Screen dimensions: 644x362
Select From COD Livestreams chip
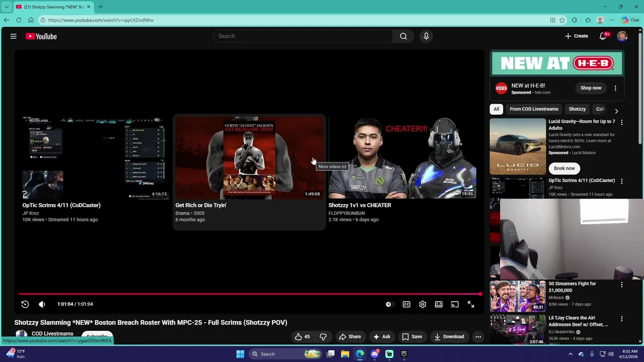(534, 109)
